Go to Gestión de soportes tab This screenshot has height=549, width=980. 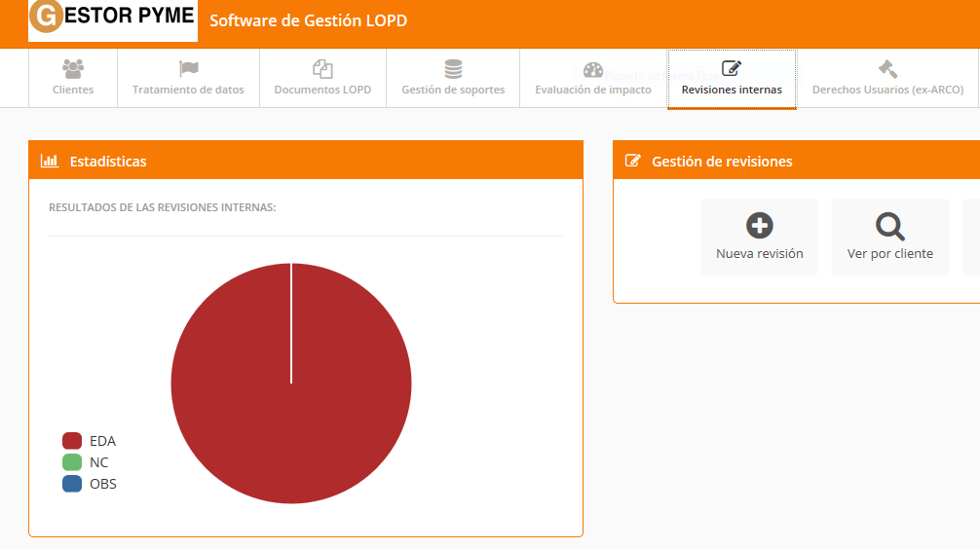tap(453, 78)
